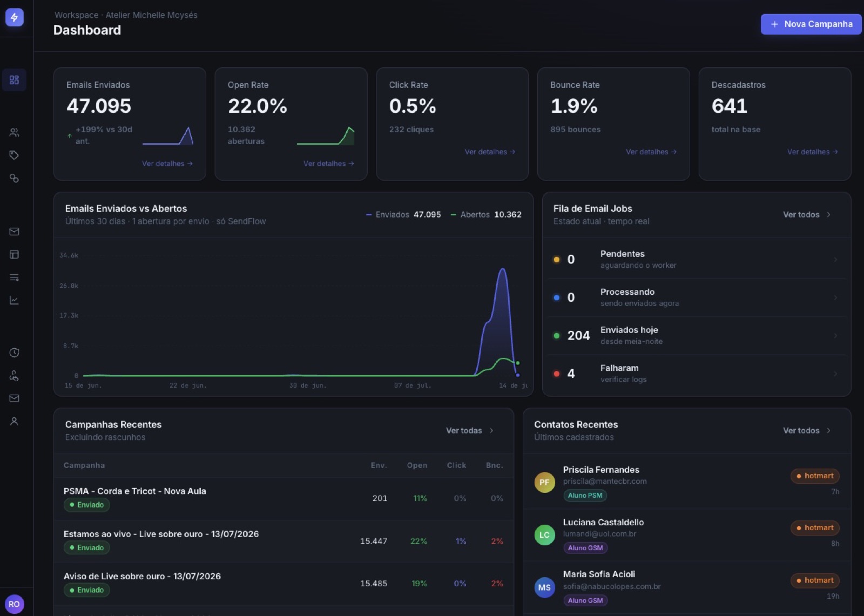
Task: Create a new campaign with Nova Campanha
Action: point(811,24)
